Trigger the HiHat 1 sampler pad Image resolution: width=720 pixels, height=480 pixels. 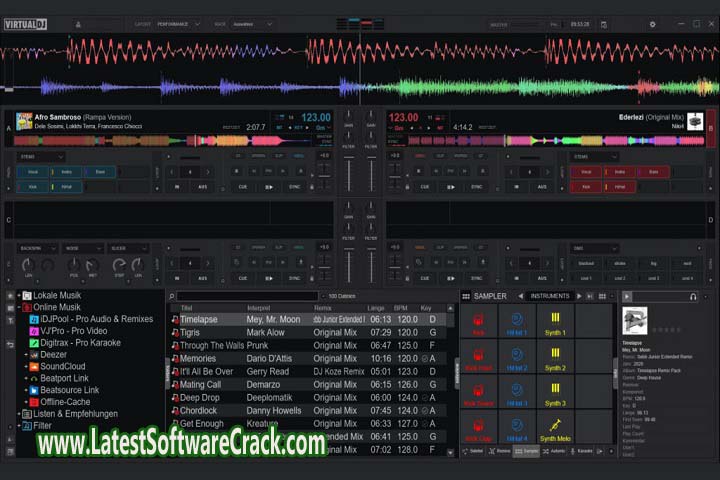pos(517,322)
